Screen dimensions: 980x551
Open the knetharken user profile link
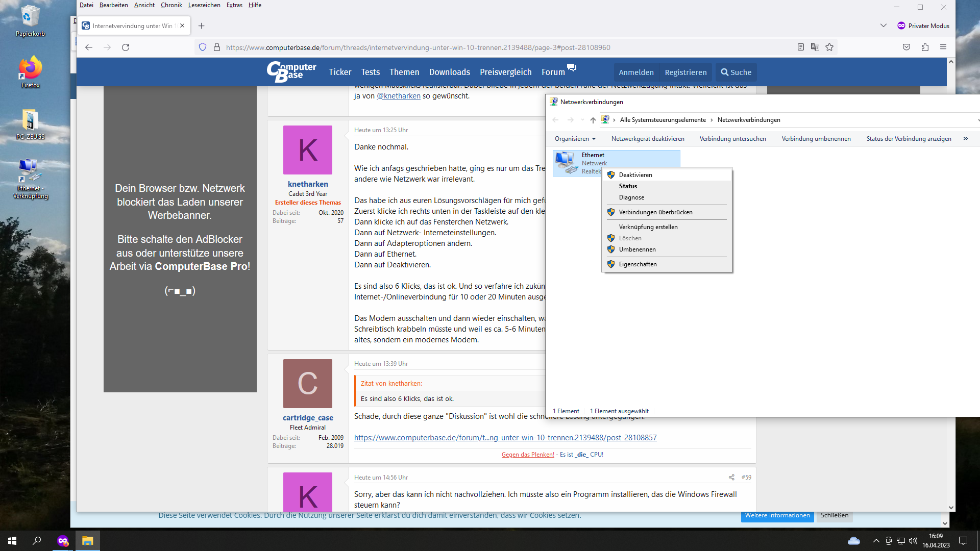click(x=308, y=184)
